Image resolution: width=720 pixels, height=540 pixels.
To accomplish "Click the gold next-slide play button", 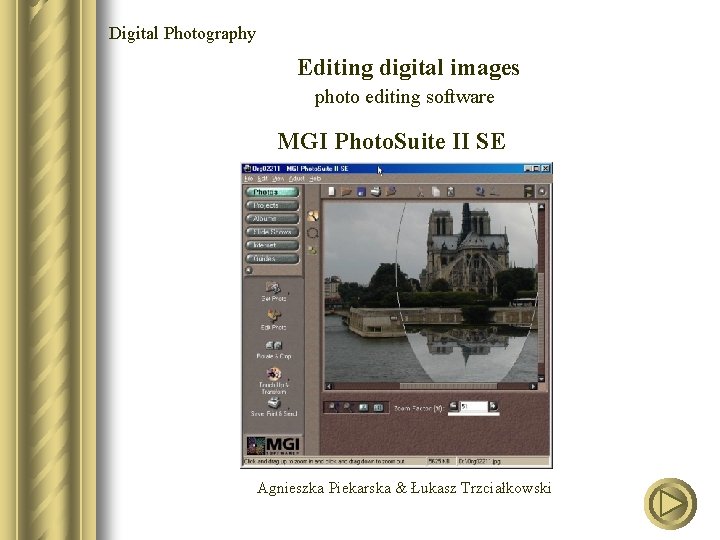I will pos(670,504).
